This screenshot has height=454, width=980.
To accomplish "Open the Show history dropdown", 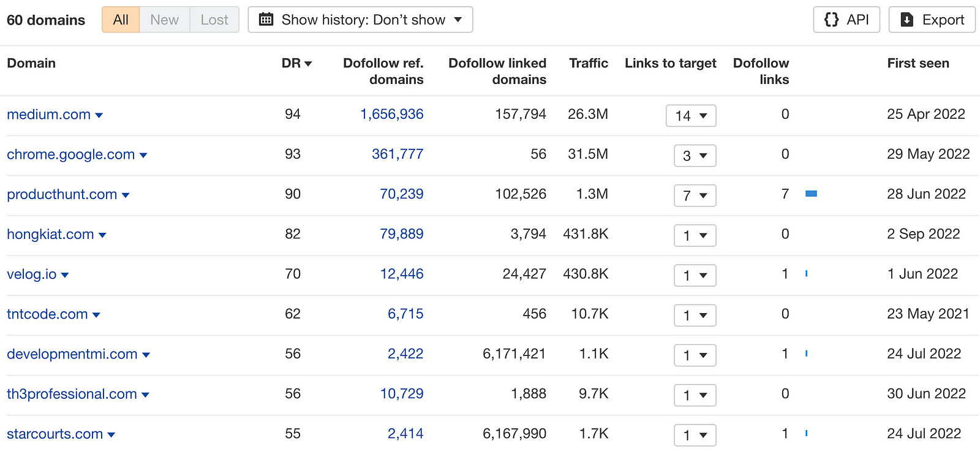I will coord(360,20).
